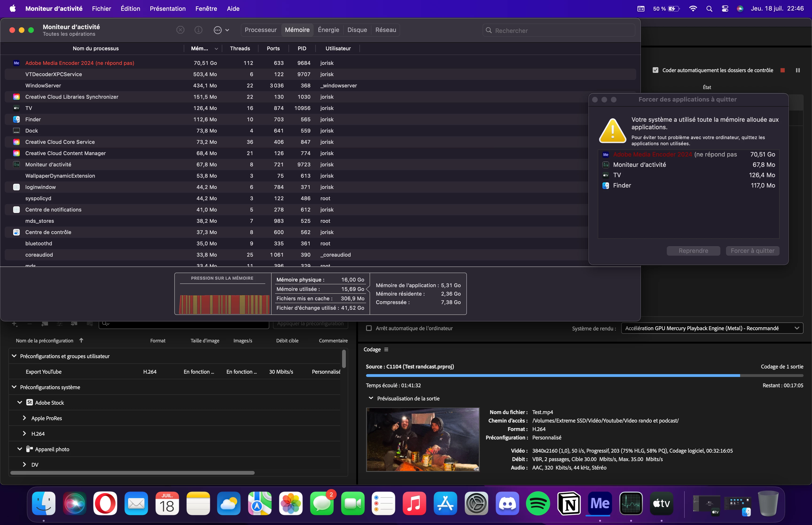This screenshot has width=812, height=525.
Task: Open Notion from the Dock
Action: [569, 503]
